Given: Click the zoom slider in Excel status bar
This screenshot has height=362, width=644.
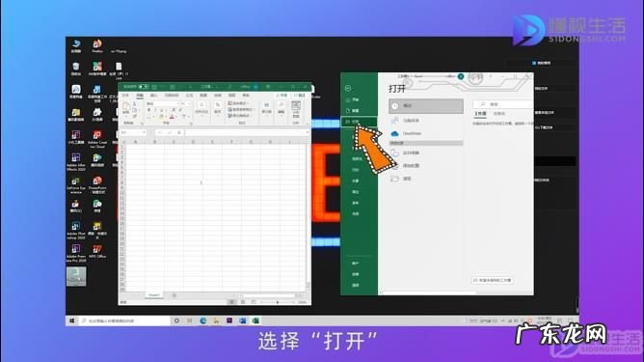Looking at the screenshot, I should click(x=278, y=302).
